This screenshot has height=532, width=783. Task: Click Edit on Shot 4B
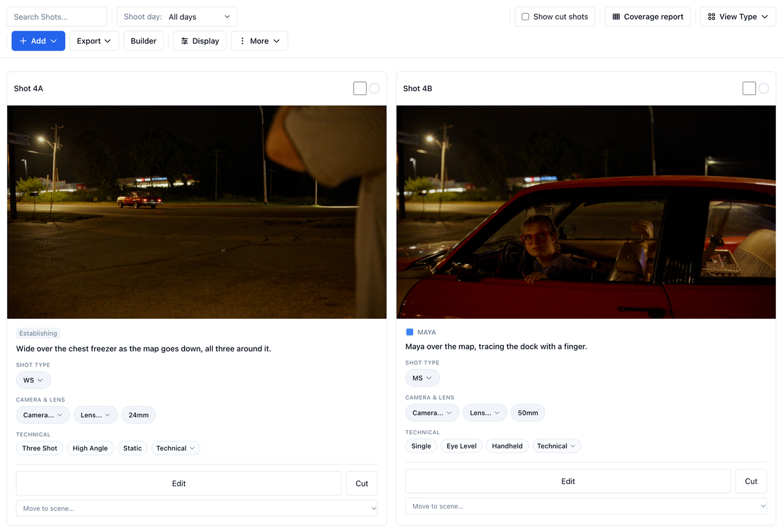pyautogui.click(x=568, y=481)
